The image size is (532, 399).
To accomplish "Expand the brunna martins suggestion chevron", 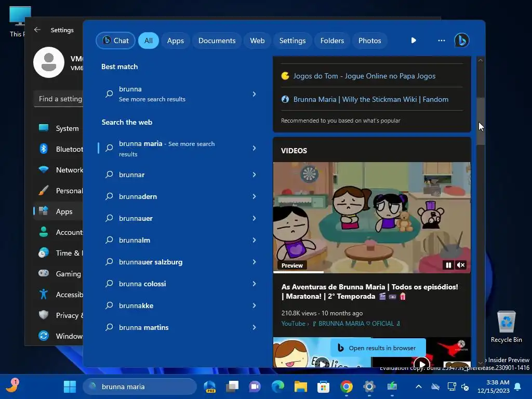I will (x=254, y=327).
